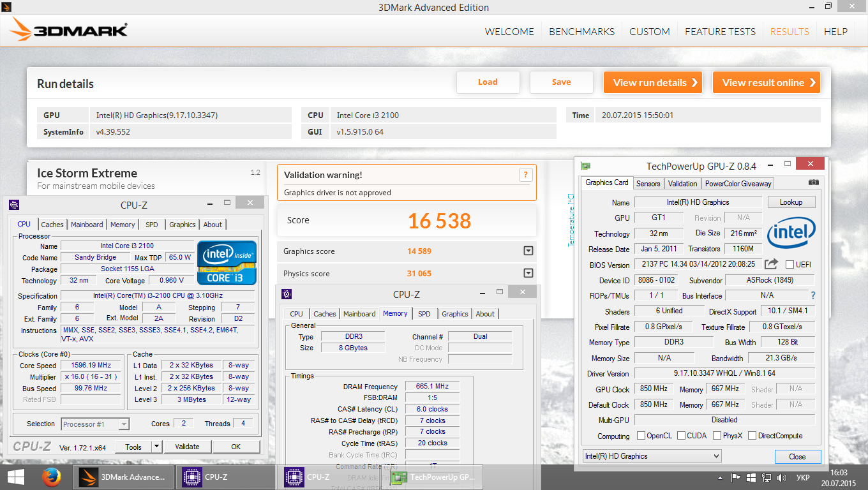The height and width of the screenshot is (490, 868).
Task: Click DRAM Frequency value 665.1 MHz
Action: (433, 387)
